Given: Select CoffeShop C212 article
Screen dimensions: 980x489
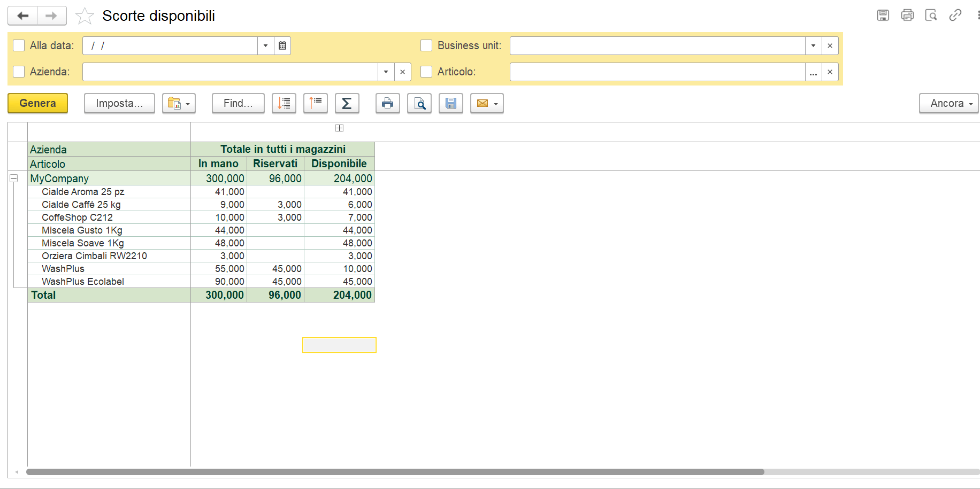Looking at the screenshot, I should [77, 218].
